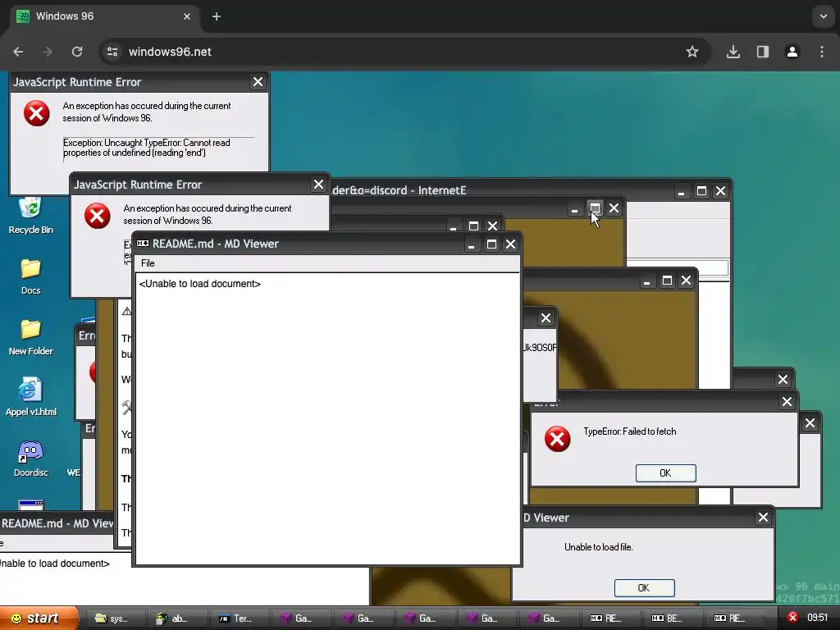Minimize the front README.md MD Viewer window

[471, 244]
